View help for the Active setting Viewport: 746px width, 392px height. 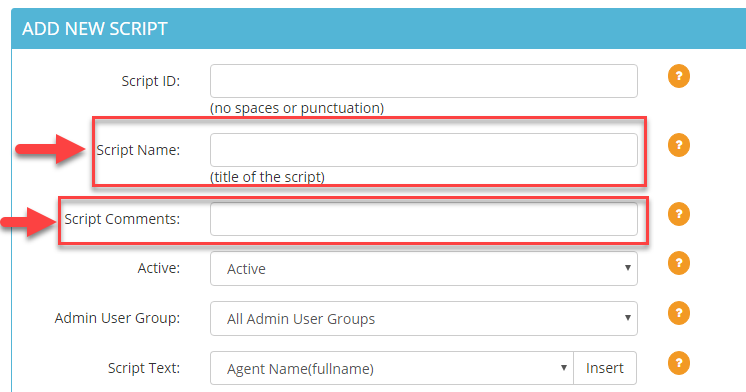tap(678, 263)
